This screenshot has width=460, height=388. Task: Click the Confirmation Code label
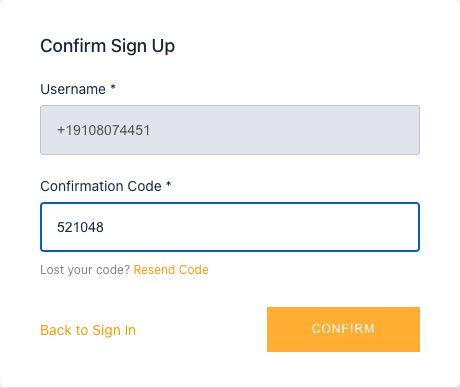tap(101, 186)
